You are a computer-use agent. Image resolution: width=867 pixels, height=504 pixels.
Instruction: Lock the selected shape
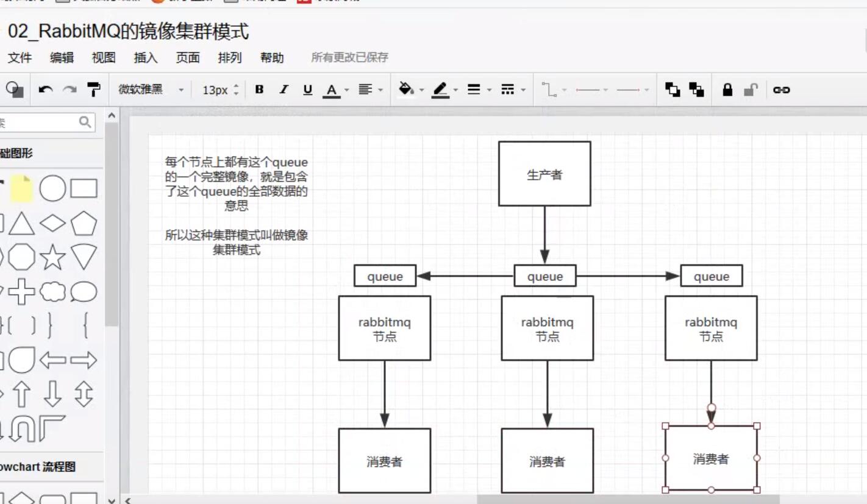pos(727,90)
